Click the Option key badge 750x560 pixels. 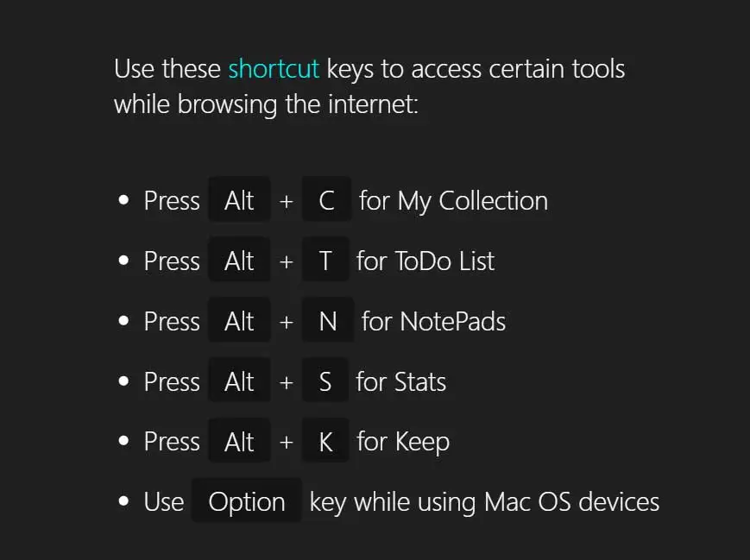coord(247,502)
